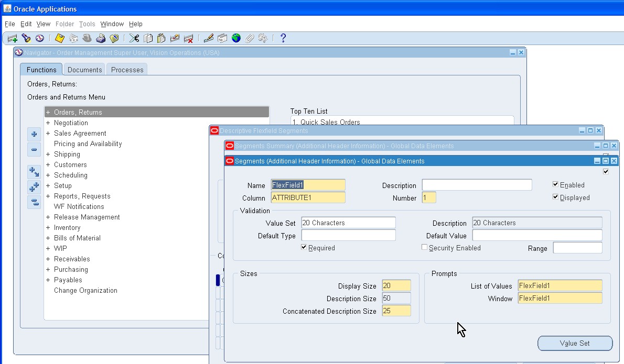624x364 pixels.
Task: Copy using the double-page toolbar icon
Action: coord(148,38)
